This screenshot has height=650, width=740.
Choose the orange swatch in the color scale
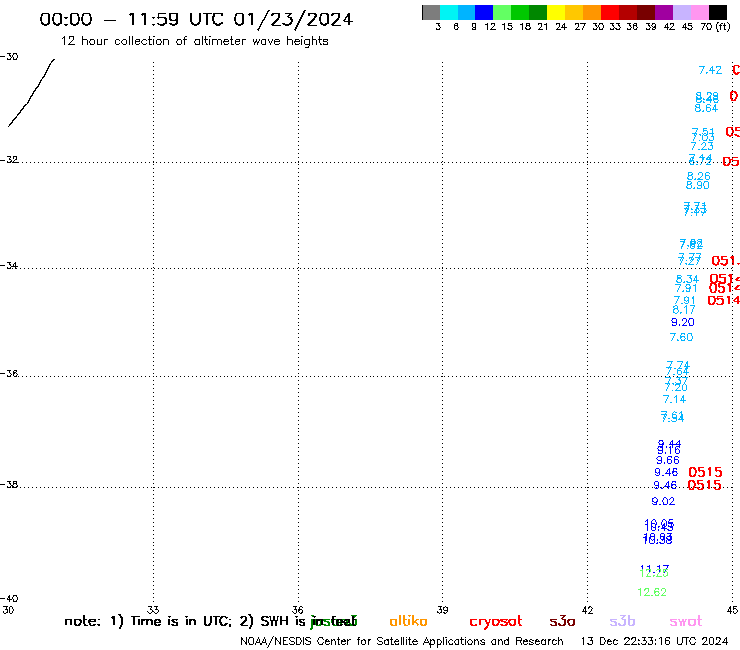tap(592, 12)
